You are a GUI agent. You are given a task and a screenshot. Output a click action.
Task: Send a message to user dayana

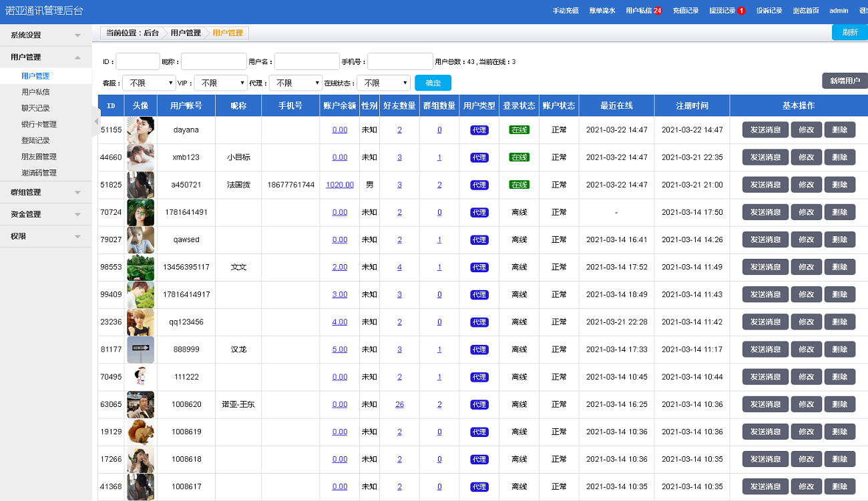[765, 129]
